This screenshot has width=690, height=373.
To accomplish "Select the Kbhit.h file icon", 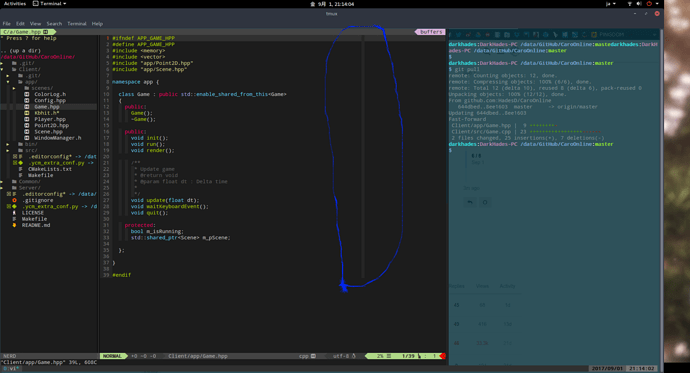I will click(x=27, y=113).
